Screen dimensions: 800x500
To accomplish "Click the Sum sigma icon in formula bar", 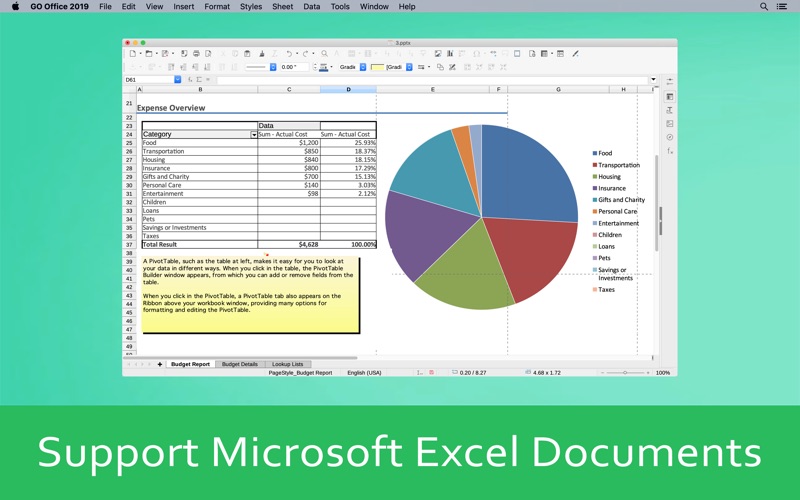I will click(x=199, y=80).
